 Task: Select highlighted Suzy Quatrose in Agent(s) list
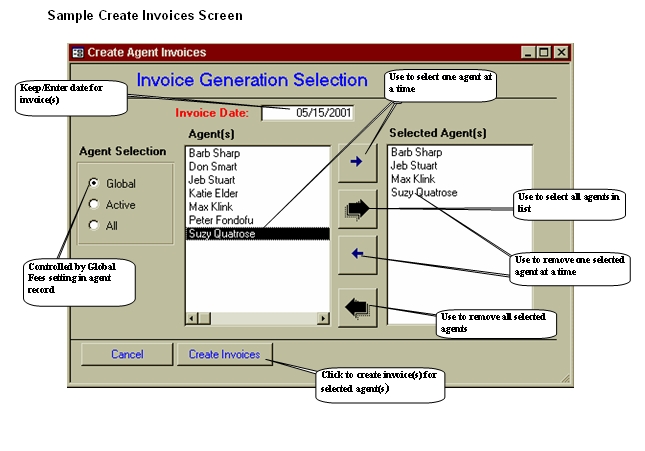click(258, 234)
